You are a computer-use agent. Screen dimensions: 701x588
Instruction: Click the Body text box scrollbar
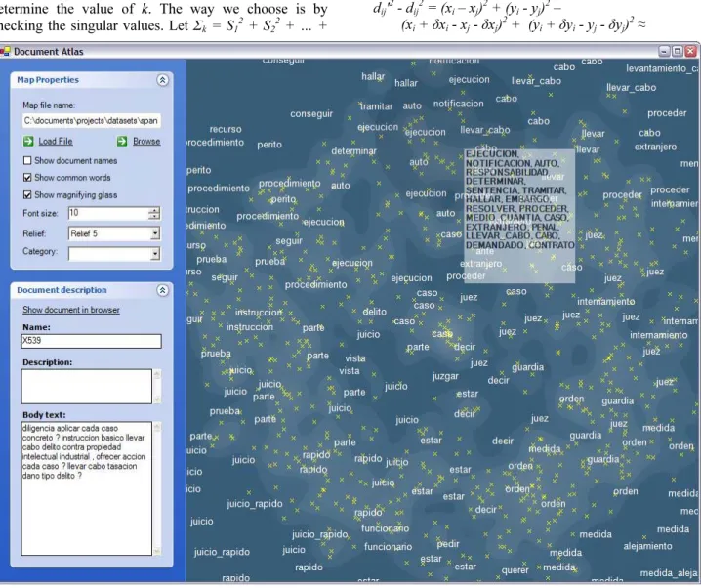coord(156,488)
